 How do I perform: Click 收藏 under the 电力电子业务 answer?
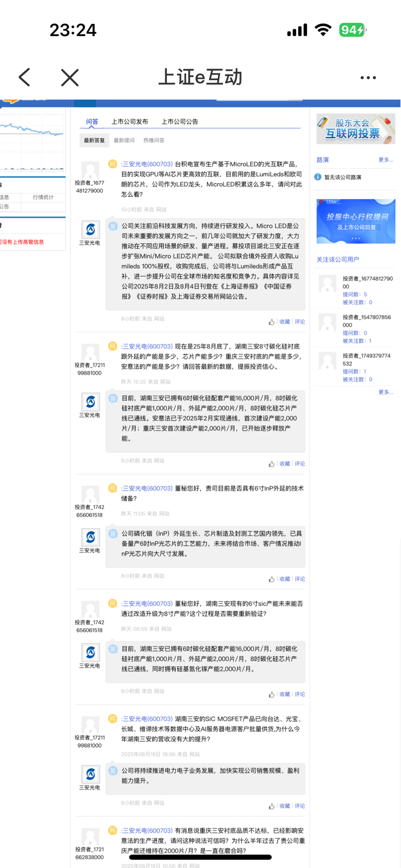point(285,806)
